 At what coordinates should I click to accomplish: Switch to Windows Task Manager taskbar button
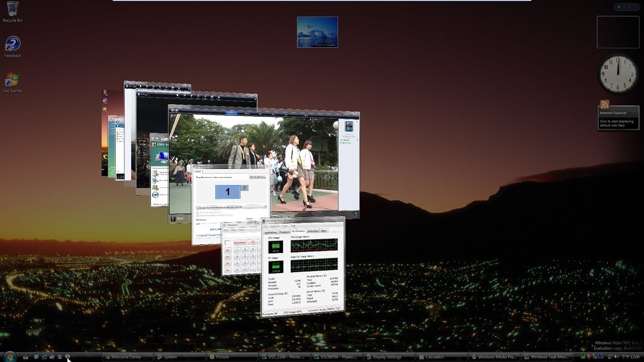(547, 357)
